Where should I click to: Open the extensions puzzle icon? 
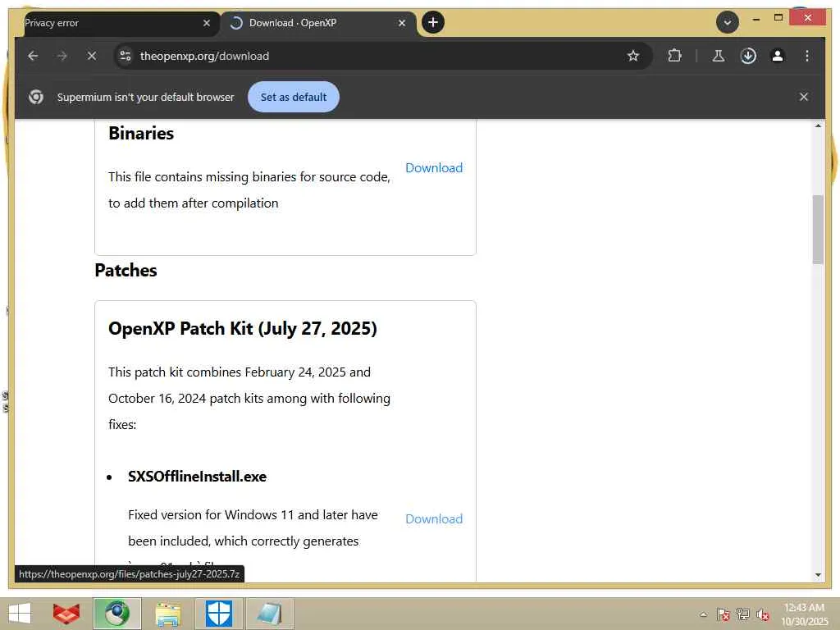click(x=674, y=56)
